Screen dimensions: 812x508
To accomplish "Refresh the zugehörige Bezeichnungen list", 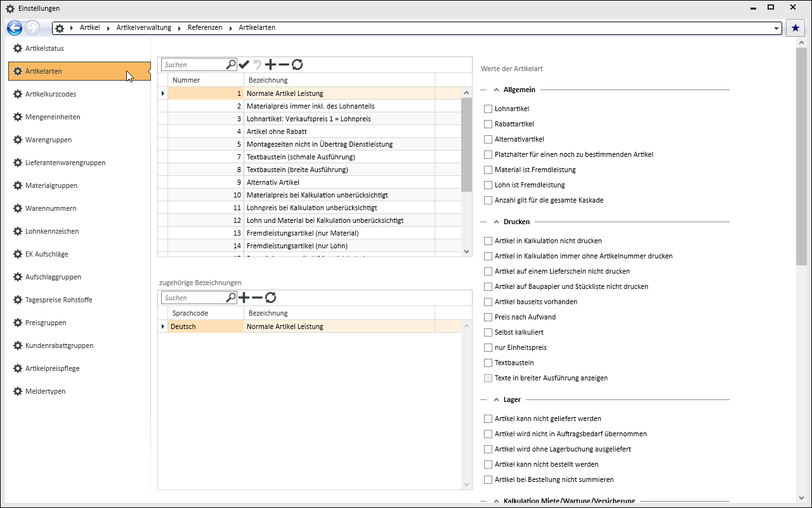I will tap(270, 297).
